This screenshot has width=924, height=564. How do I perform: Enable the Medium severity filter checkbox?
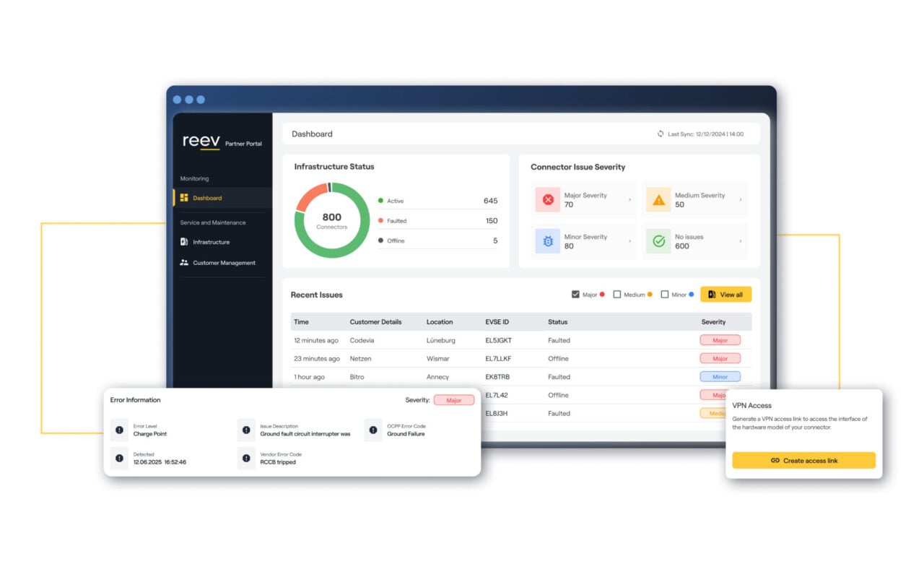coord(617,295)
